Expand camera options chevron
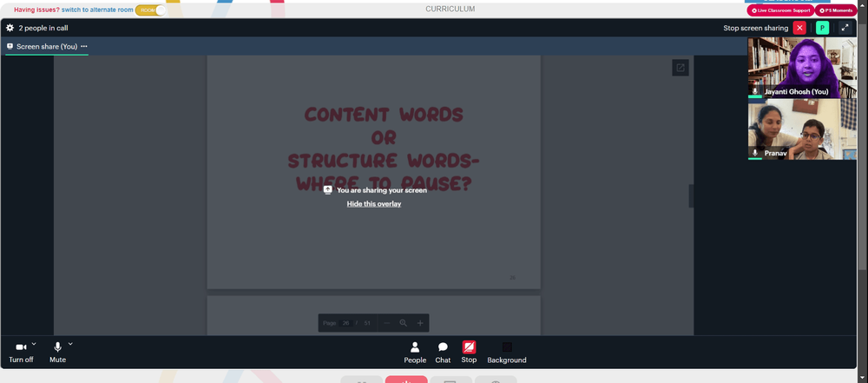The height and width of the screenshot is (383, 868). 34,344
